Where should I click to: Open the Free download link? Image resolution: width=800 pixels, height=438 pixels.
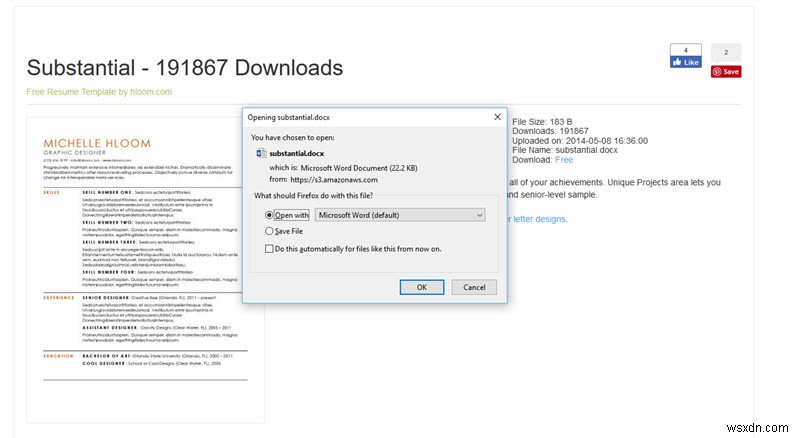tap(564, 160)
